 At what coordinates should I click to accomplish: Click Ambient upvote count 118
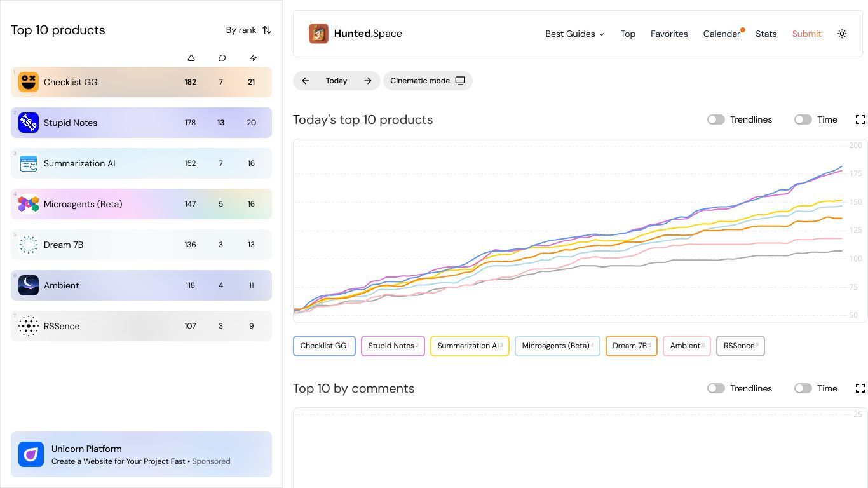[x=190, y=285]
